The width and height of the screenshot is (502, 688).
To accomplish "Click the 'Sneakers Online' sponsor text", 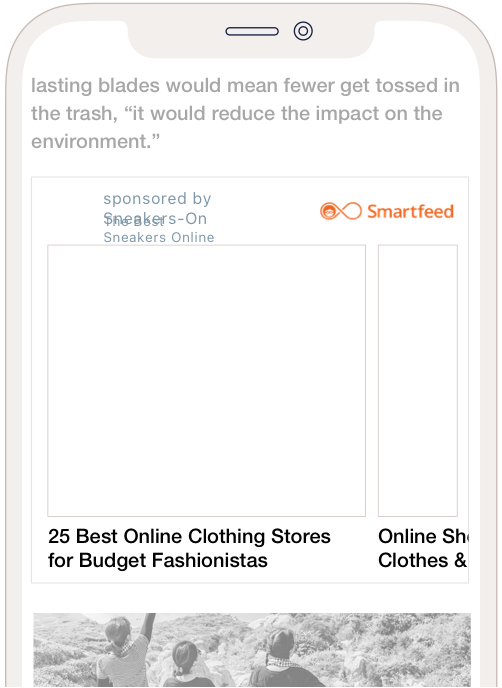I will (x=159, y=237).
